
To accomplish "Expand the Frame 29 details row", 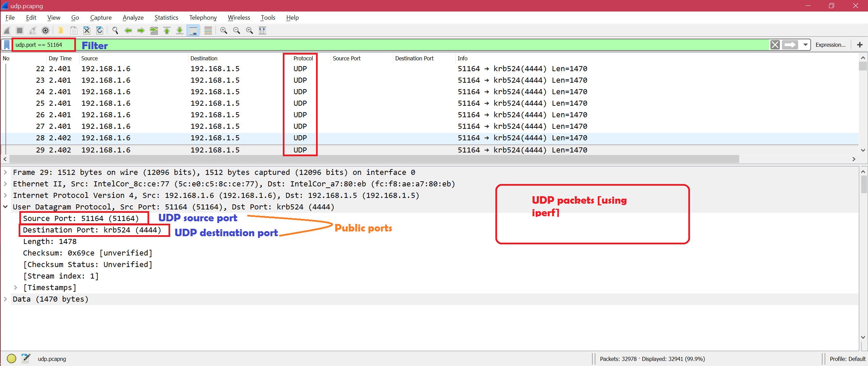I will (5, 172).
